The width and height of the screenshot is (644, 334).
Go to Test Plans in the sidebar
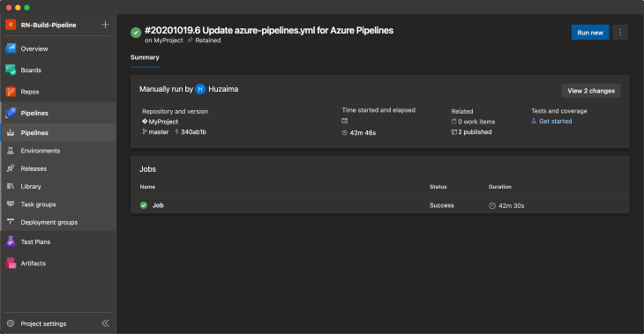tap(36, 241)
